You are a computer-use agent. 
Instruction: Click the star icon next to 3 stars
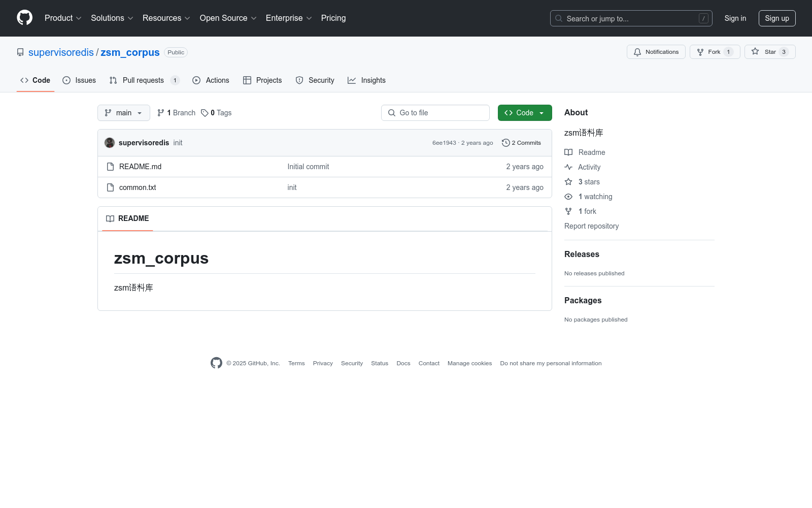click(x=568, y=182)
